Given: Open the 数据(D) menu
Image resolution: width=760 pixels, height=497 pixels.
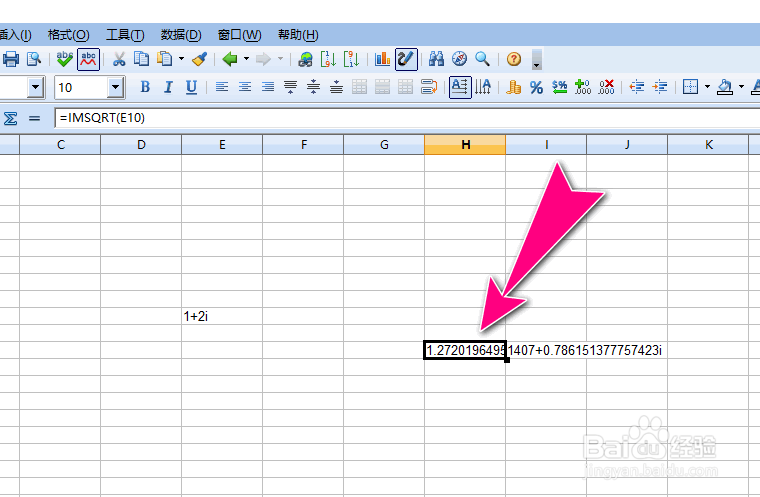Looking at the screenshot, I should [181, 35].
